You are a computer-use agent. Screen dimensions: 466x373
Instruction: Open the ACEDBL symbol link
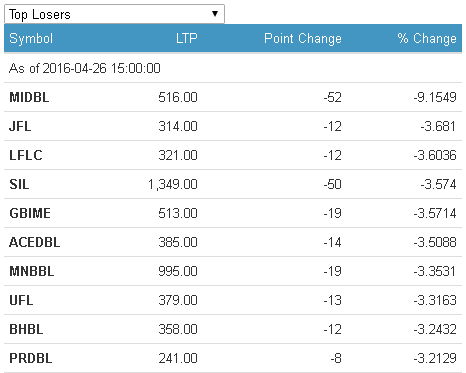pos(35,242)
